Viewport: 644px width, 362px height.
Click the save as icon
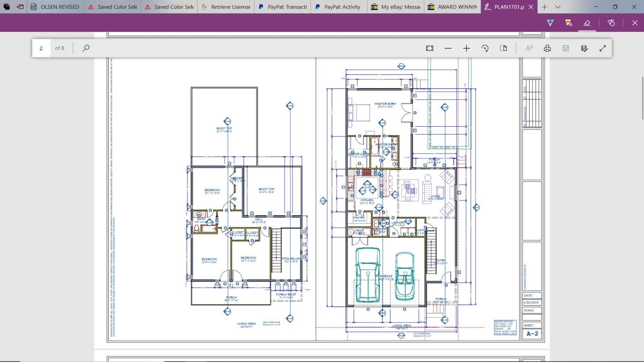[x=584, y=48]
